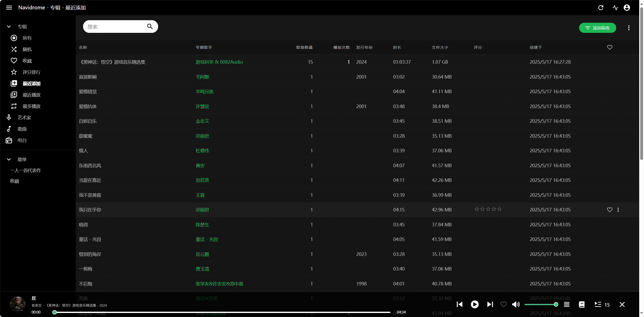This screenshot has height=317, width=644.
Task: Toggle favorite on the current playing song
Action: click(503, 304)
